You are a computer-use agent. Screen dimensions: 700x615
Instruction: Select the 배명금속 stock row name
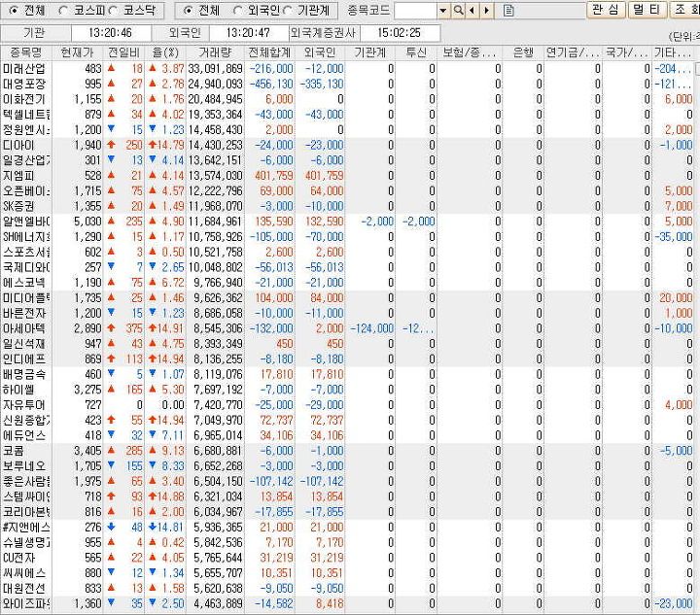[x=24, y=374]
